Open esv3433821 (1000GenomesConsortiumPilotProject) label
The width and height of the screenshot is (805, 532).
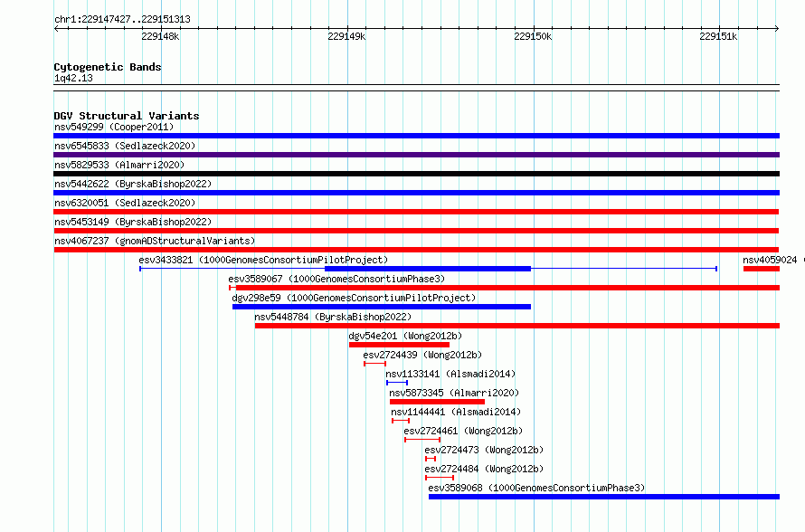(263, 260)
